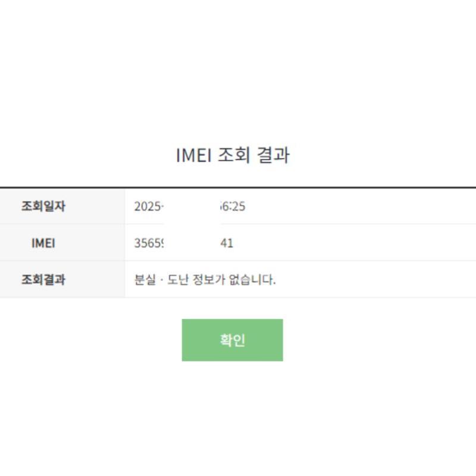The image size is (476, 476).
Task: Click the time portion ending in 6:25
Action: 233,206
